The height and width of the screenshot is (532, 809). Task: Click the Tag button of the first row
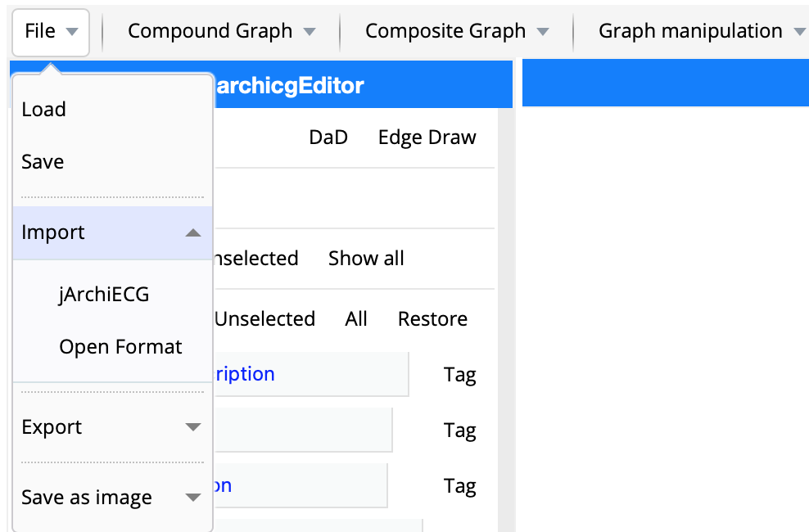click(459, 375)
